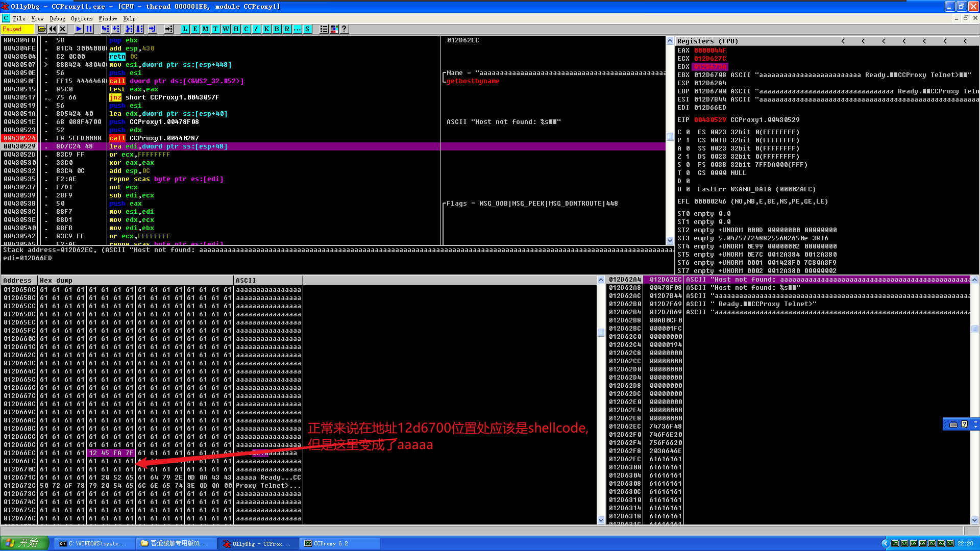Show Source with the S icon
Screen dimensions: 980x551
tap(308, 29)
